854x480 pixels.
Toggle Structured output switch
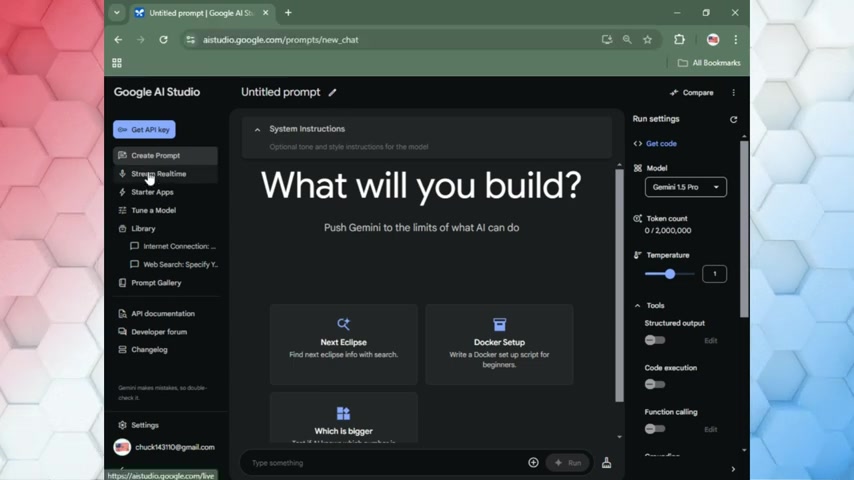click(x=655, y=341)
